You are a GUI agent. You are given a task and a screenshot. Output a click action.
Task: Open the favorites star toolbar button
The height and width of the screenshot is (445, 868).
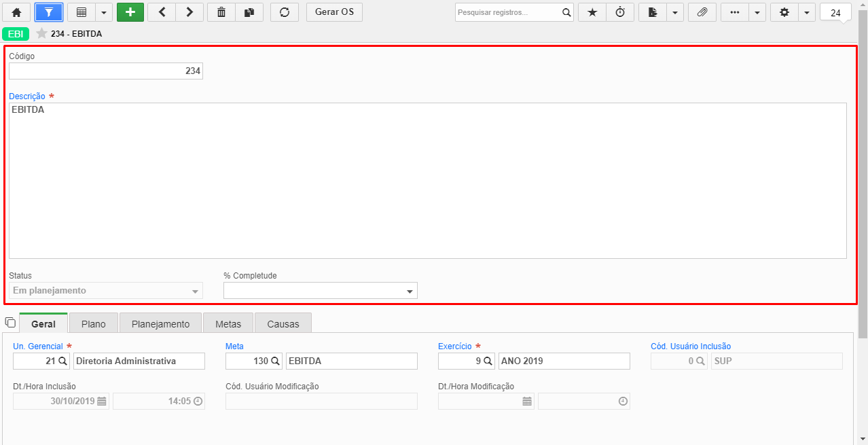point(592,12)
